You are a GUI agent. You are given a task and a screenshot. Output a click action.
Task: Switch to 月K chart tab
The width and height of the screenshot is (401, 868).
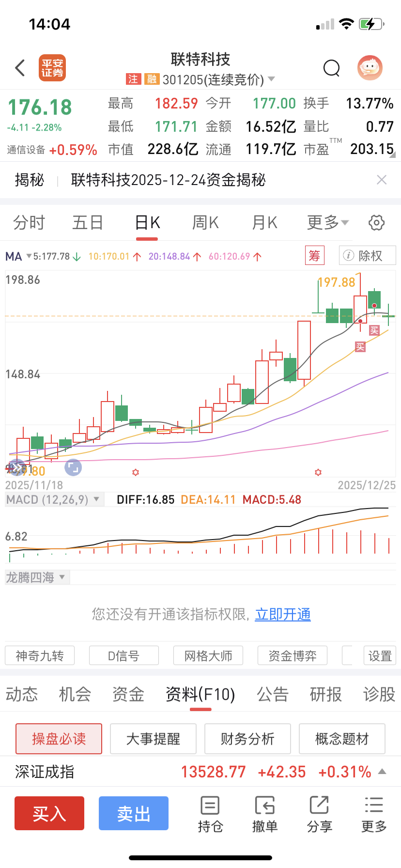tap(264, 223)
